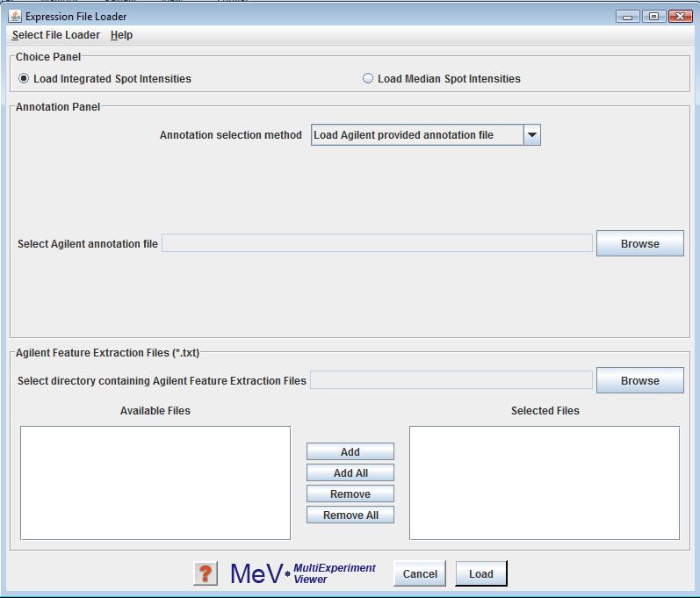Browse for the Agilent annotation file
This screenshot has height=598, width=700.
pos(639,244)
